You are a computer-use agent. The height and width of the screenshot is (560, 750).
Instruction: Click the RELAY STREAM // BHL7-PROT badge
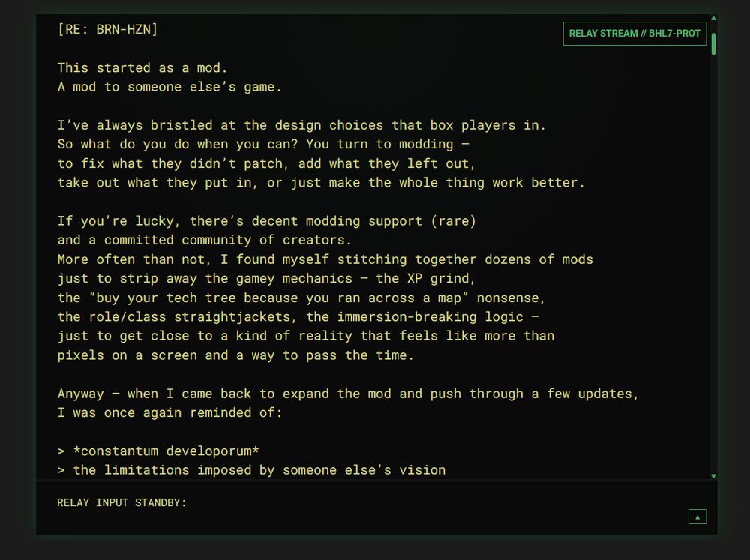coord(634,34)
